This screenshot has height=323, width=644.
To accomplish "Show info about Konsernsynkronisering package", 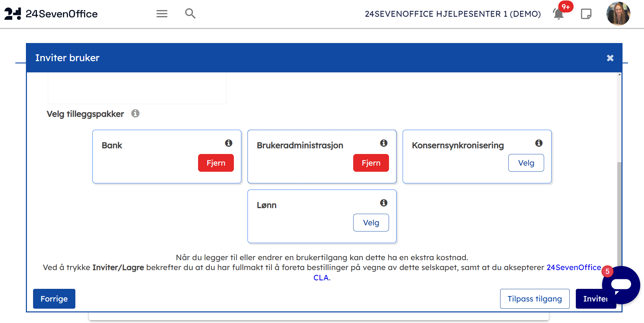I will [x=539, y=143].
